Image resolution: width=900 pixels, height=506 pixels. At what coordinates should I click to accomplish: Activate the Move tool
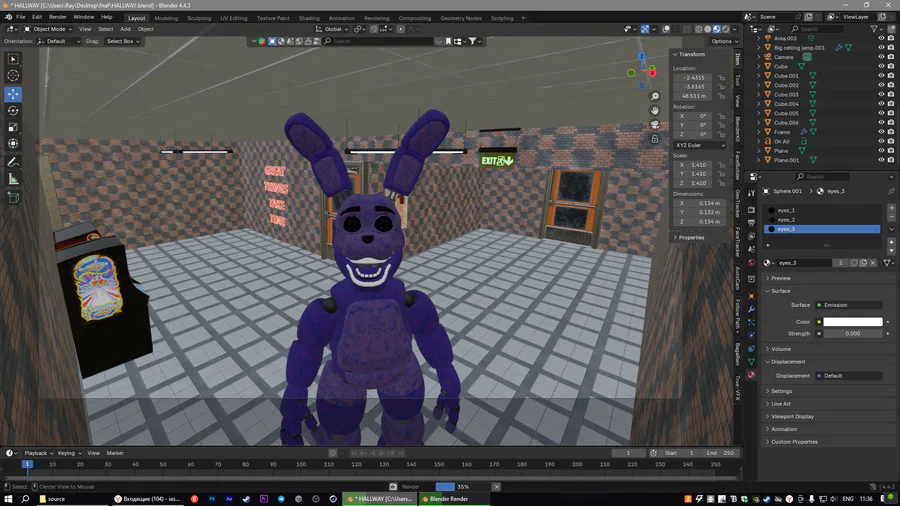coord(13,94)
